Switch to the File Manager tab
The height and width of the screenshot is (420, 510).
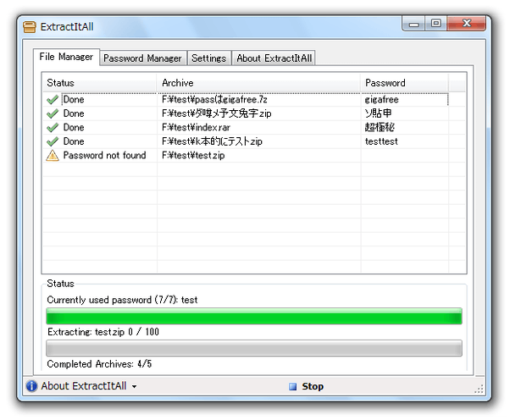[x=66, y=57]
